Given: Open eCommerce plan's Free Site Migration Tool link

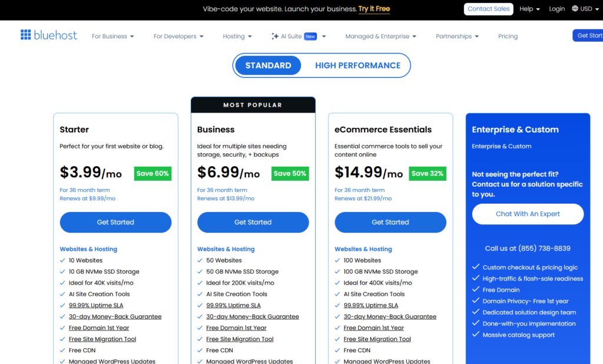Looking at the screenshot, I should pyautogui.click(x=377, y=339).
